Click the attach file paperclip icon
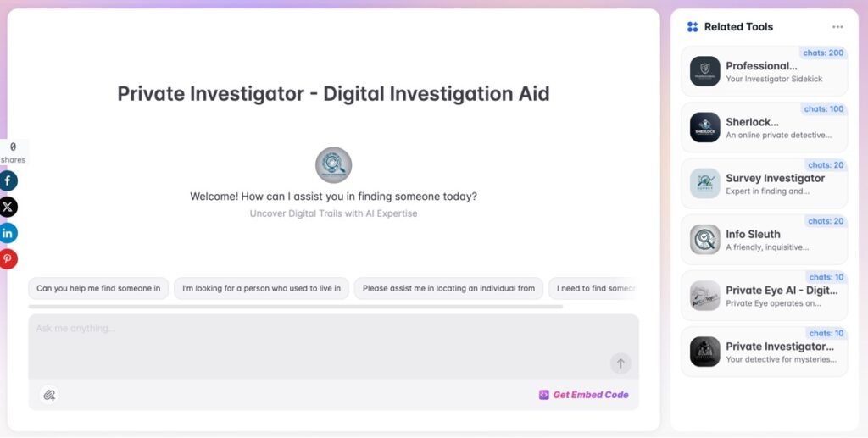This screenshot has width=868, height=438. (x=49, y=395)
